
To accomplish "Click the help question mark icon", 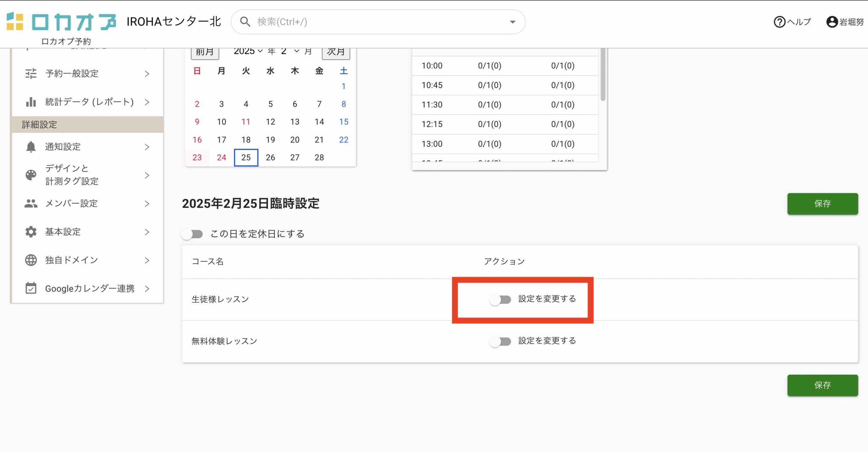I will [x=779, y=22].
